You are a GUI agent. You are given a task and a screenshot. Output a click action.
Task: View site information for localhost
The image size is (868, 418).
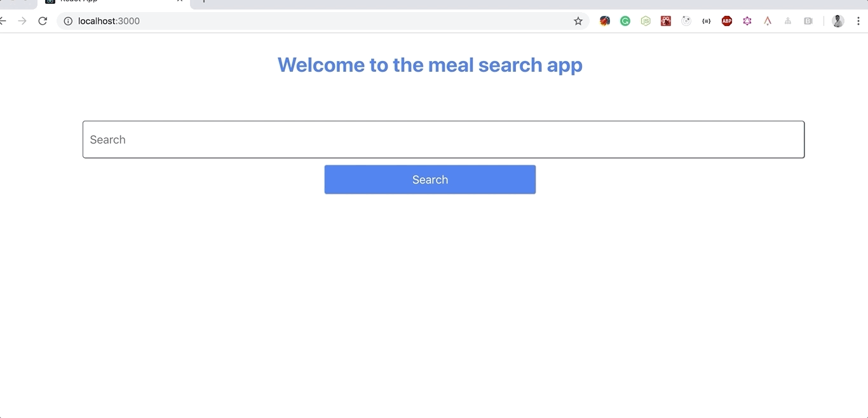pos(68,21)
